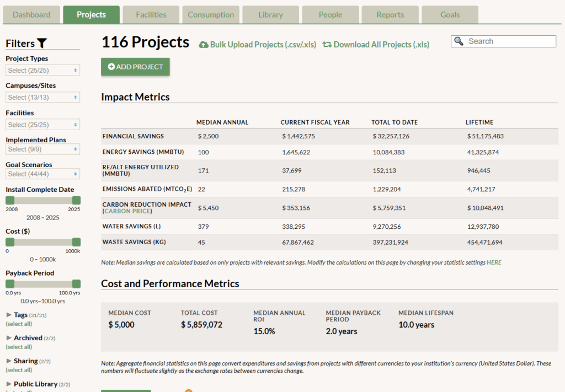The width and height of the screenshot is (565, 392).
Task: Open the Project Types dropdown
Action: pyautogui.click(x=43, y=70)
